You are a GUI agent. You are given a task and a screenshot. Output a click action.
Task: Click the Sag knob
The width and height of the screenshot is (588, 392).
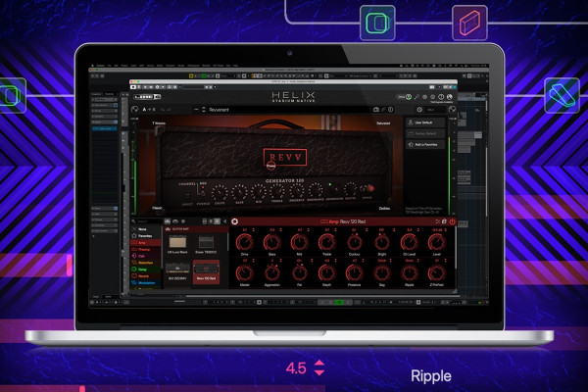click(382, 273)
